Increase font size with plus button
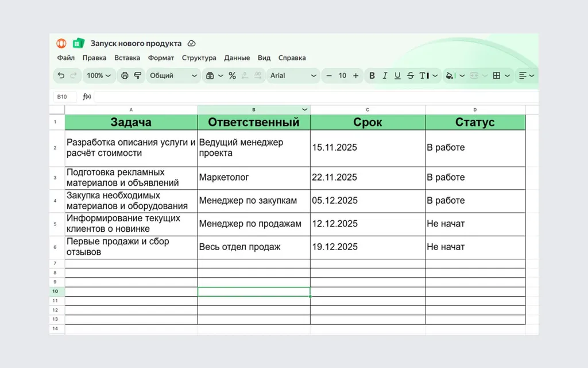 coord(355,75)
